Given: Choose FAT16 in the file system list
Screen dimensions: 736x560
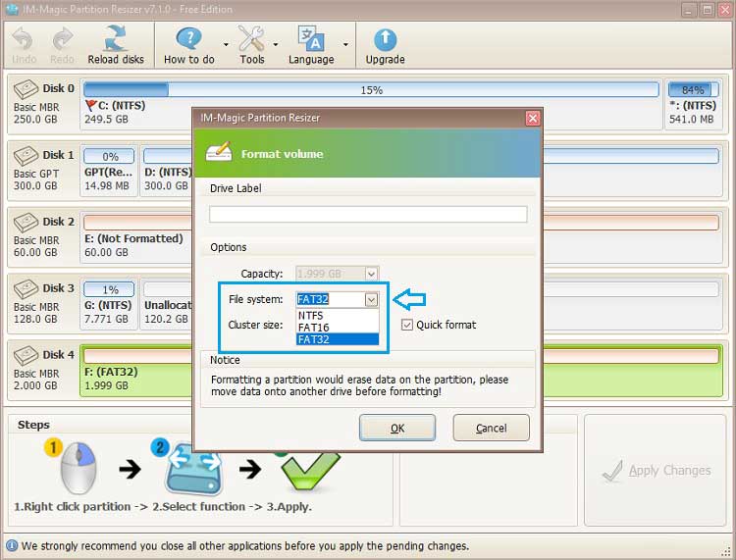Looking at the screenshot, I should click(x=337, y=328).
